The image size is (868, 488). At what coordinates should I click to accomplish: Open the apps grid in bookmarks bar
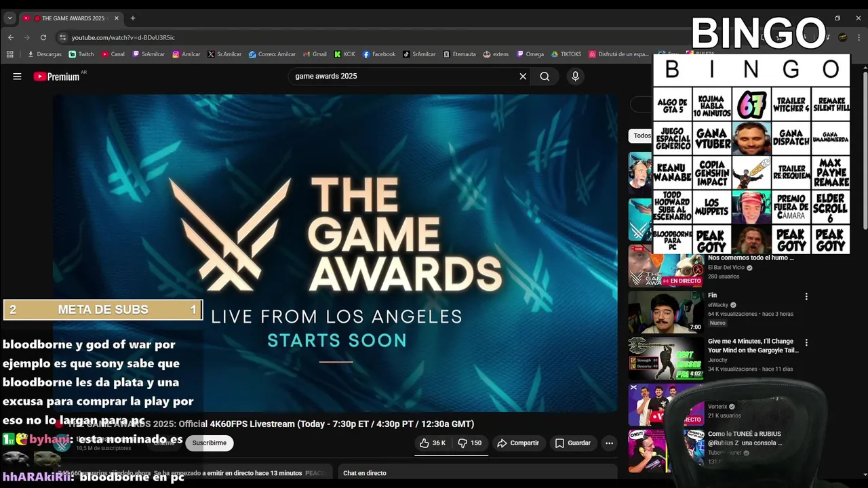[x=9, y=54]
